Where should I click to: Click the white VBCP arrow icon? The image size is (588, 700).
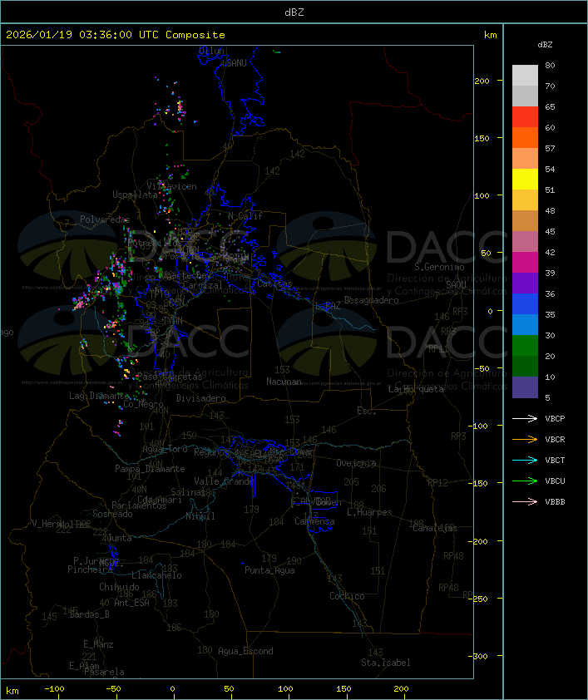pyautogui.click(x=525, y=419)
